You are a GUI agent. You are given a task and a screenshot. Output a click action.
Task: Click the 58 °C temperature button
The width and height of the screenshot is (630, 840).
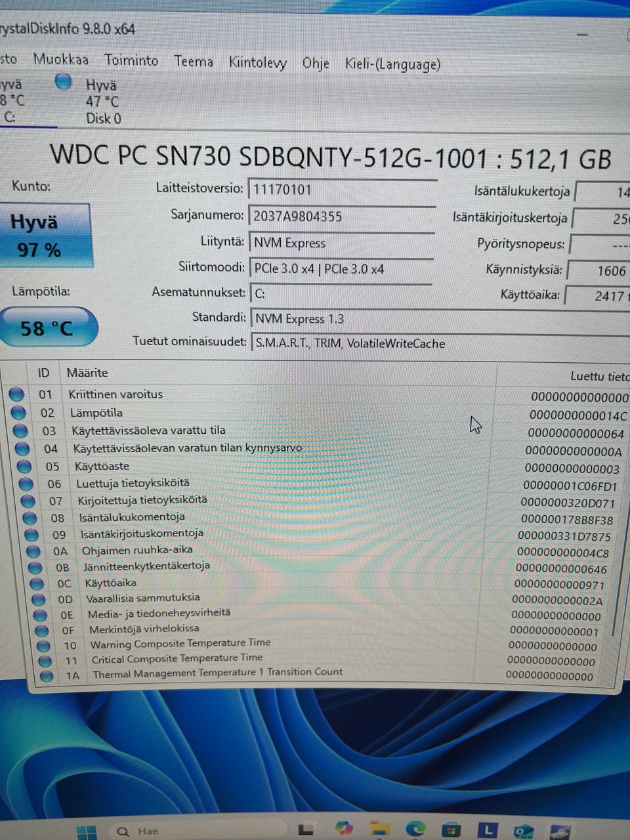pyautogui.click(x=47, y=327)
